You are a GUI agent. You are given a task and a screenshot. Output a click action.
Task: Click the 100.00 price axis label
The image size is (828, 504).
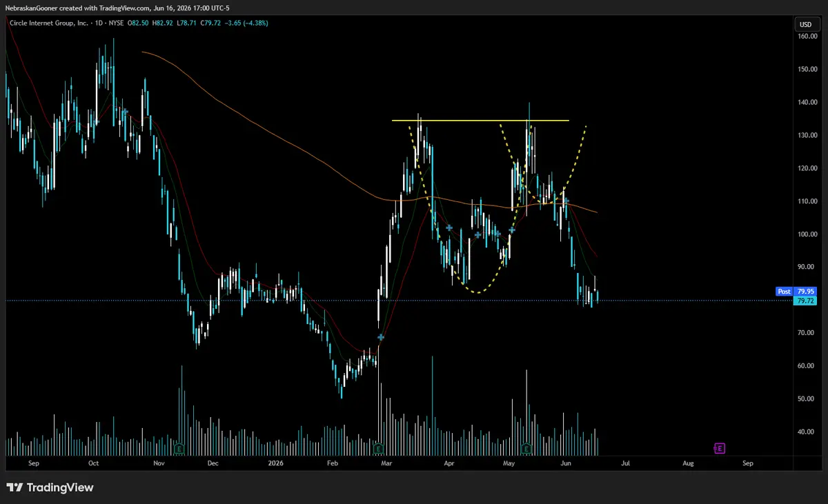point(807,234)
